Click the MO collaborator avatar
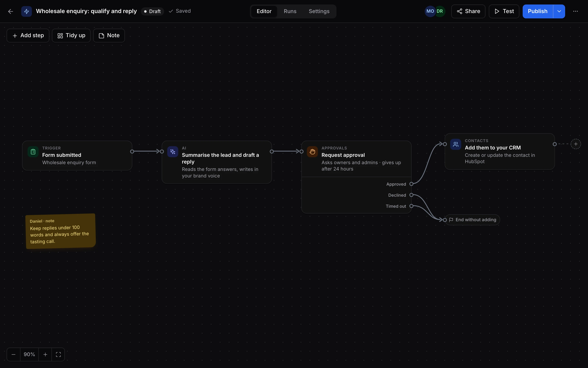Viewport: 588px width, 368px height. click(430, 11)
